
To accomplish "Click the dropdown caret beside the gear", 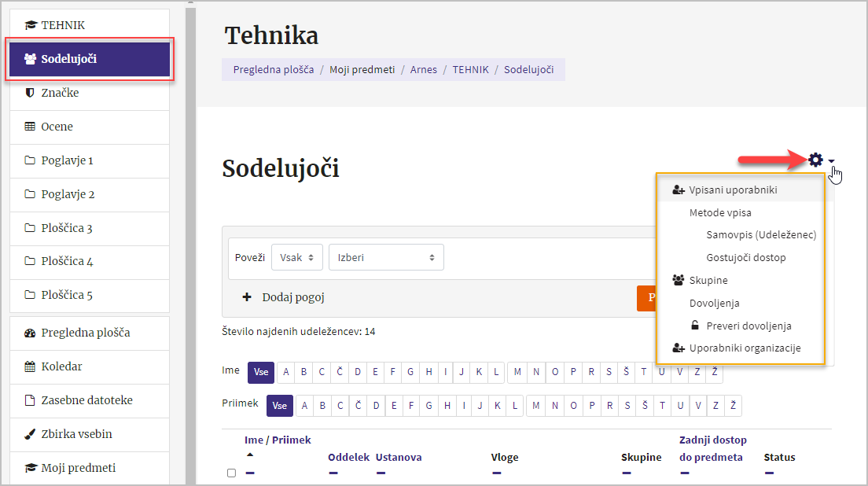I will click(x=832, y=161).
